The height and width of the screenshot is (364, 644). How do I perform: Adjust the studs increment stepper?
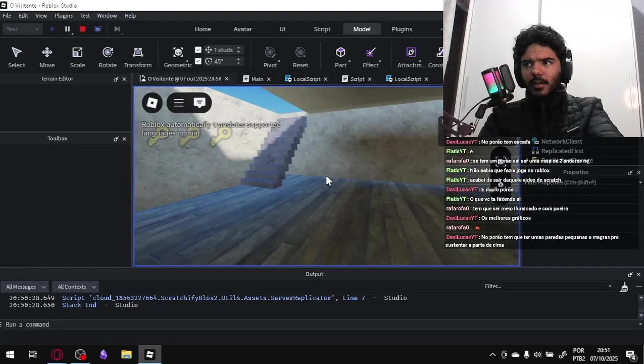point(238,50)
